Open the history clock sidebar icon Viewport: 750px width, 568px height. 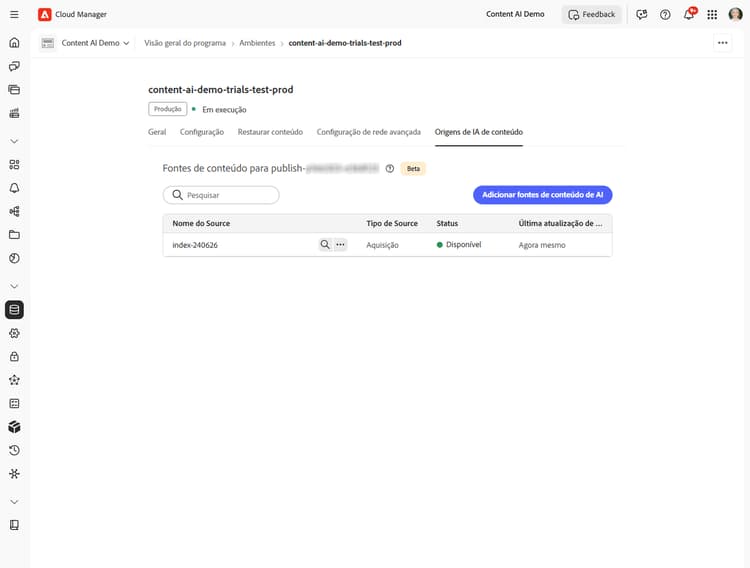click(14, 450)
